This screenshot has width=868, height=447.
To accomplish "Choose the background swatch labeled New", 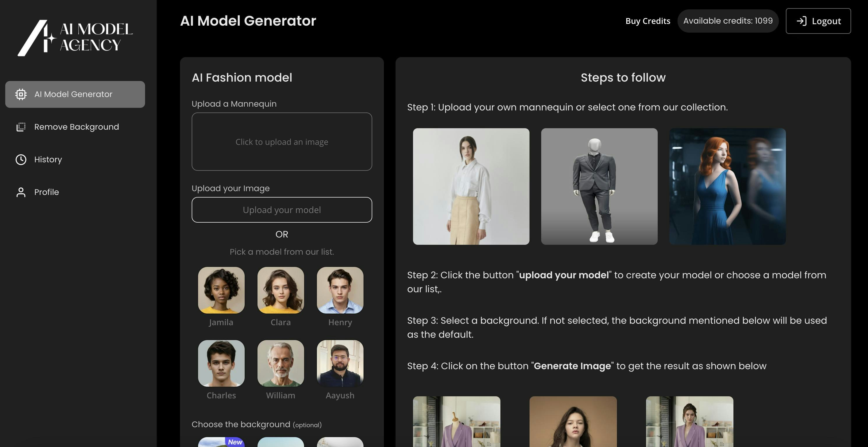I will (221, 443).
